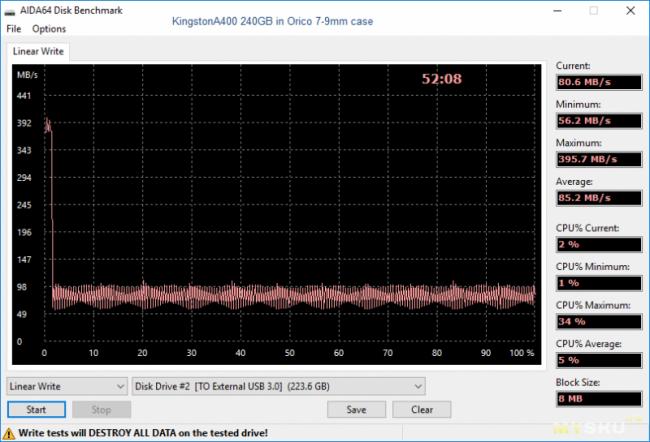Click the Maximum speed value 395.7 MB/s

pyautogui.click(x=599, y=159)
